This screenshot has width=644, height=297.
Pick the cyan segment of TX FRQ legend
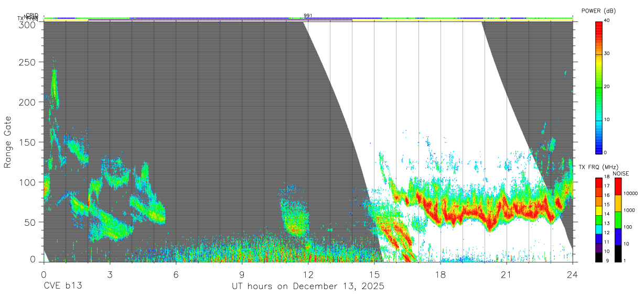click(599, 228)
